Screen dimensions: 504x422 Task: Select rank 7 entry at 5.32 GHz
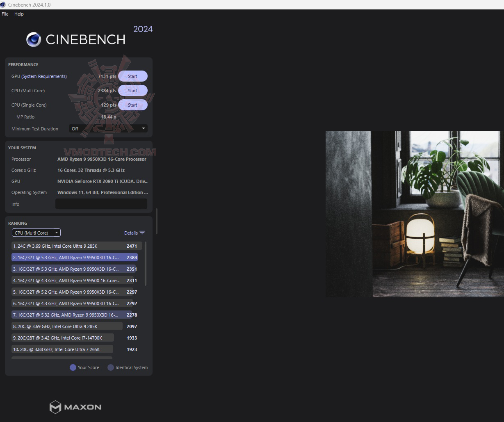click(x=74, y=315)
